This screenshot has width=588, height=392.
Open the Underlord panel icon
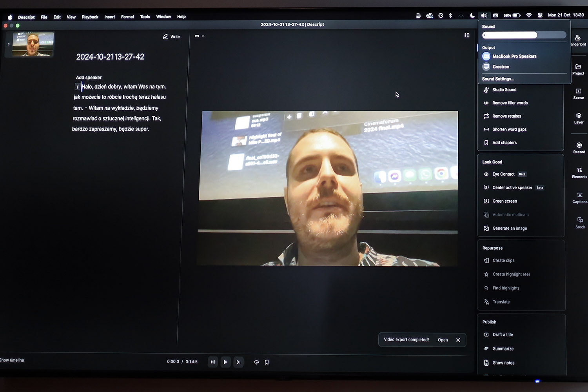point(578,40)
